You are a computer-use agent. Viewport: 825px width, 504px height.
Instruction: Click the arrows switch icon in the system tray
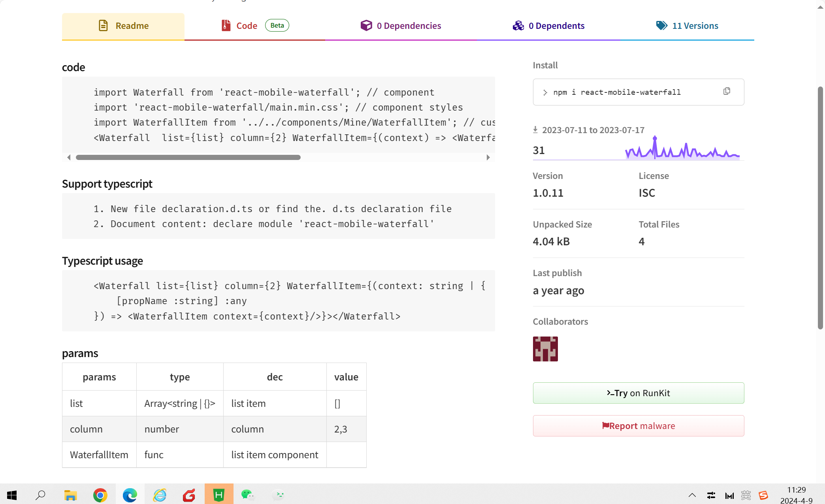pyautogui.click(x=711, y=495)
